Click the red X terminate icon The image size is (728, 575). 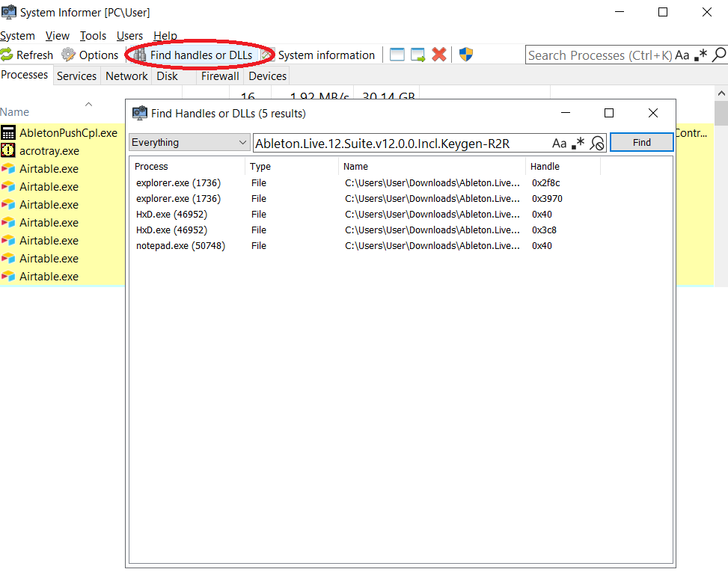tap(438, 55)
